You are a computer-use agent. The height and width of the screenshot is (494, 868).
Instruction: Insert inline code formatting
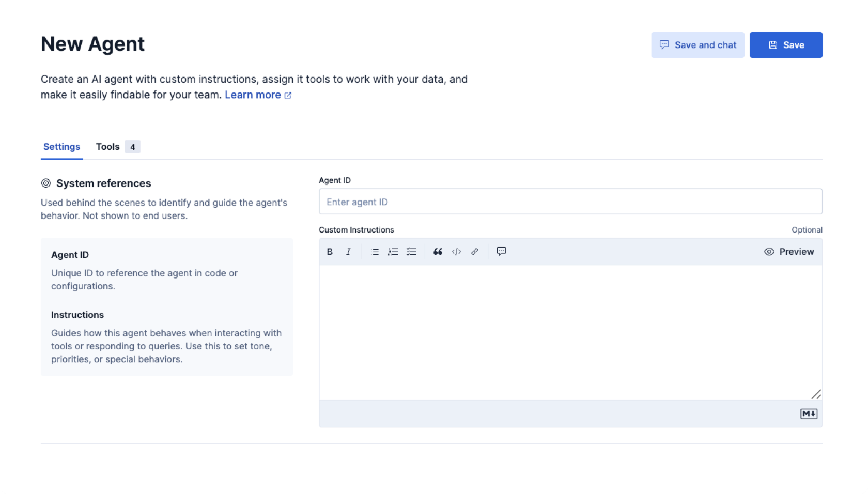coord(456,252)
